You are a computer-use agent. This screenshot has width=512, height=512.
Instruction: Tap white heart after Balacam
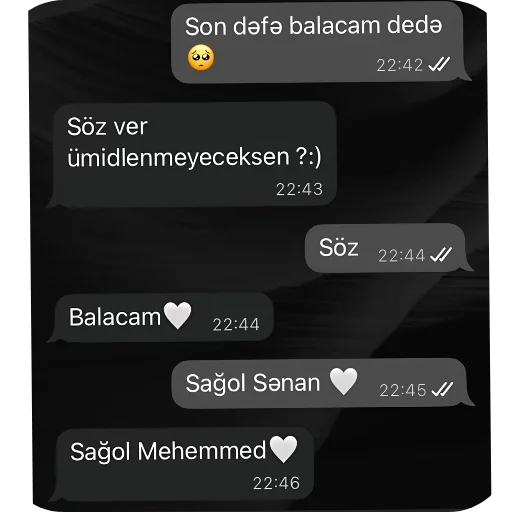[x=177, y=315]
